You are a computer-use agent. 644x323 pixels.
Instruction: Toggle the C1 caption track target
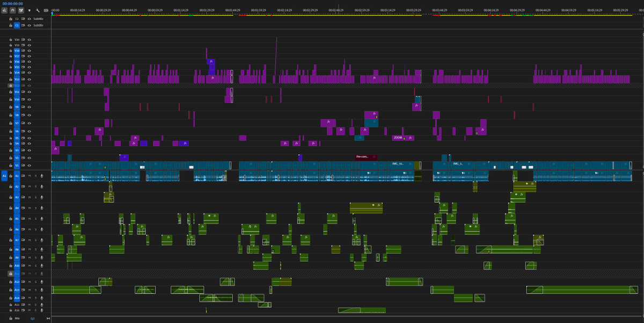coord(17,25)
